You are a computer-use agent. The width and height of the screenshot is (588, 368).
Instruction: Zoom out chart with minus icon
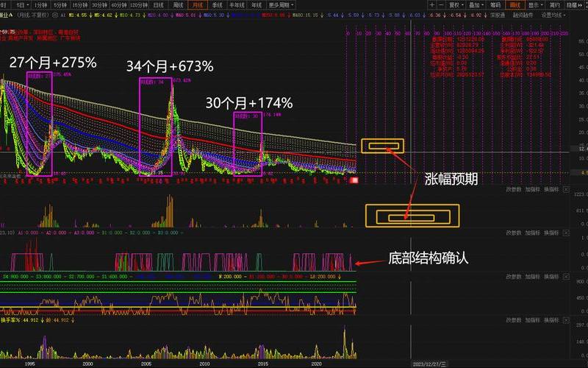pos(441,5)
